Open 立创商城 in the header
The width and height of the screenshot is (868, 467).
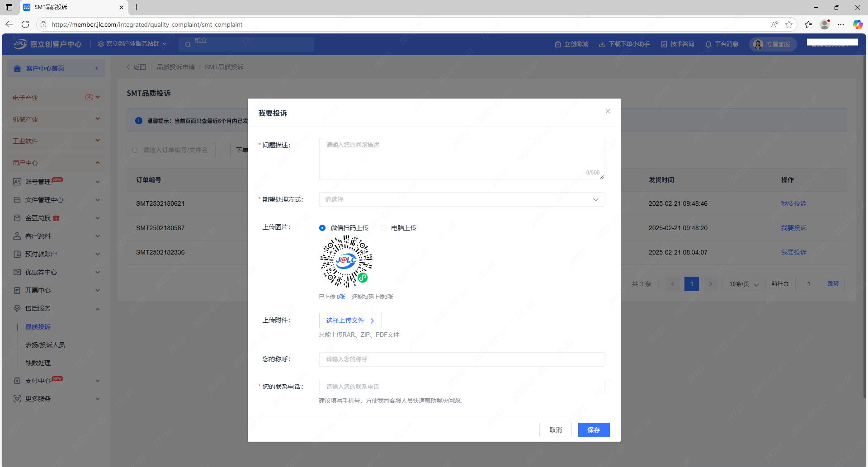[571, 44]
